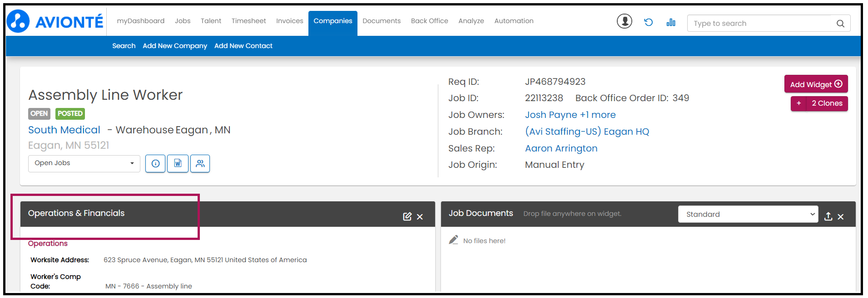Open the user profile icon
Image resolution: width=868 pixels, height=298 pixels.
tap(624, 21)
